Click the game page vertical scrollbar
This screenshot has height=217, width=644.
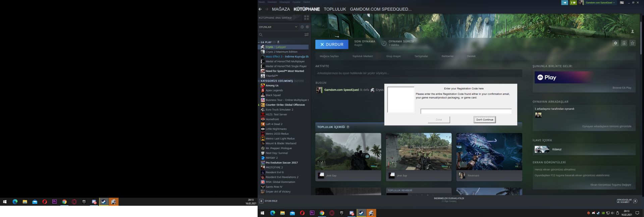coord(641,38)
